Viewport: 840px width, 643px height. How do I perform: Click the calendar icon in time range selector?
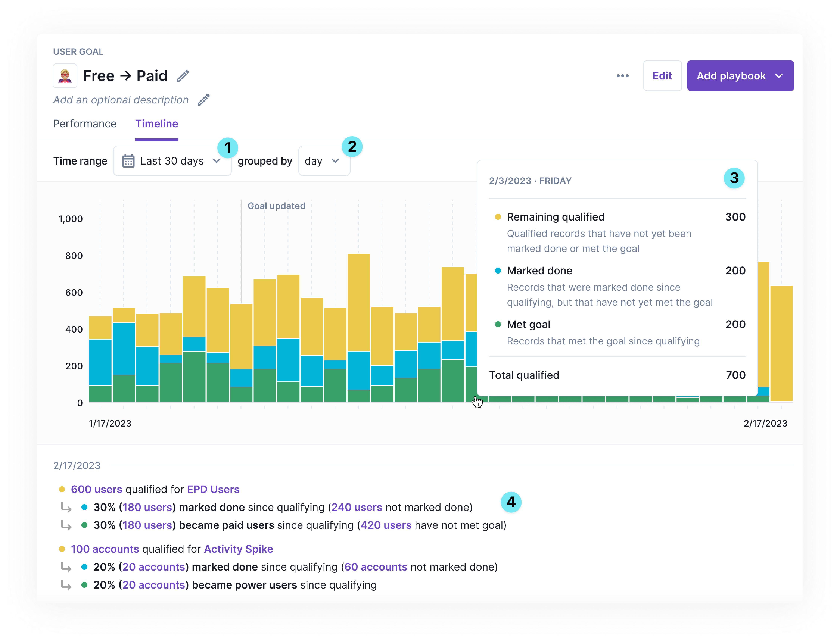coord(128,161)
